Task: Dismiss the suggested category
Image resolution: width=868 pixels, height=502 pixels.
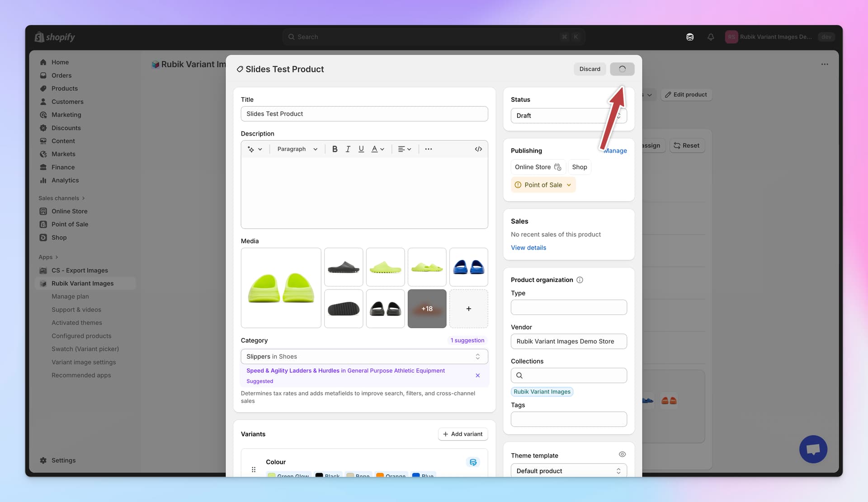Action: (477, 375)
